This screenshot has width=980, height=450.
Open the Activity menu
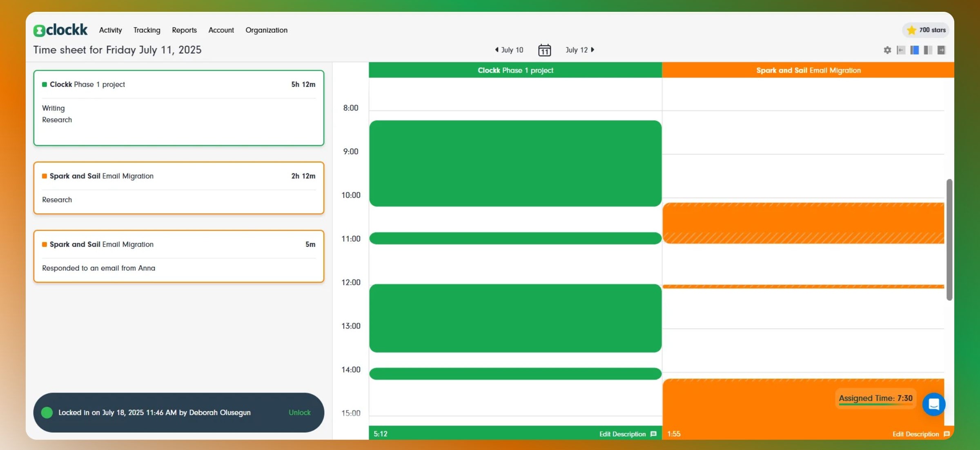point(110,30)
